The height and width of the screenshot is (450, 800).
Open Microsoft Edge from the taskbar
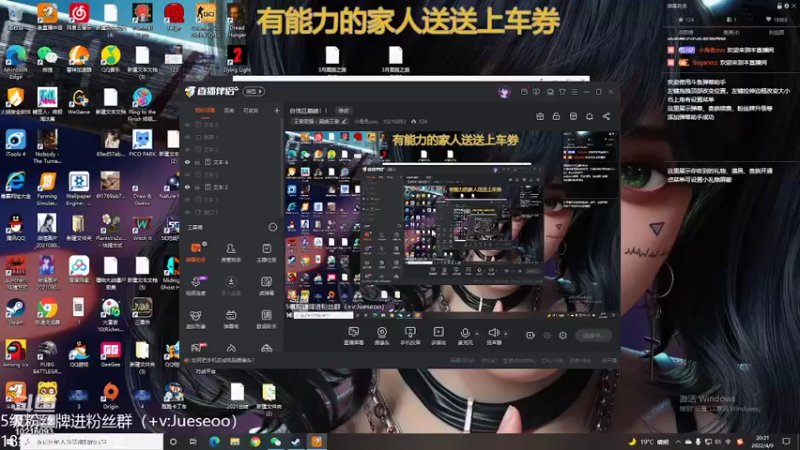point(214,442)
